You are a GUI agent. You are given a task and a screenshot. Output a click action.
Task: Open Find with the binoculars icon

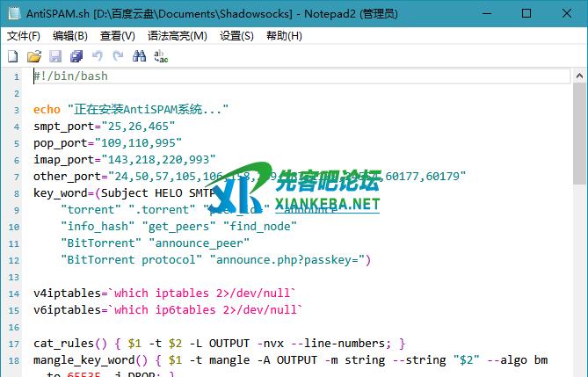(139, 56)
